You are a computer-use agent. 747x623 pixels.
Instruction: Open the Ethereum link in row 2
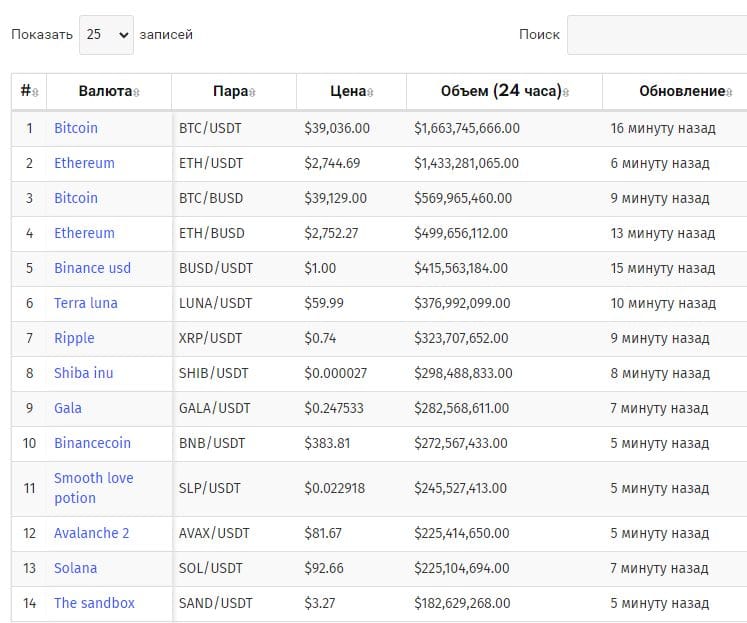84,163
